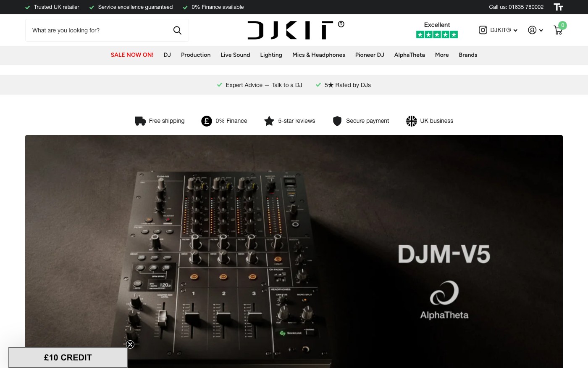The image size is (588, 368).
Task: Click the Secure payment shield icon
Action: click(x=337, y=121)
